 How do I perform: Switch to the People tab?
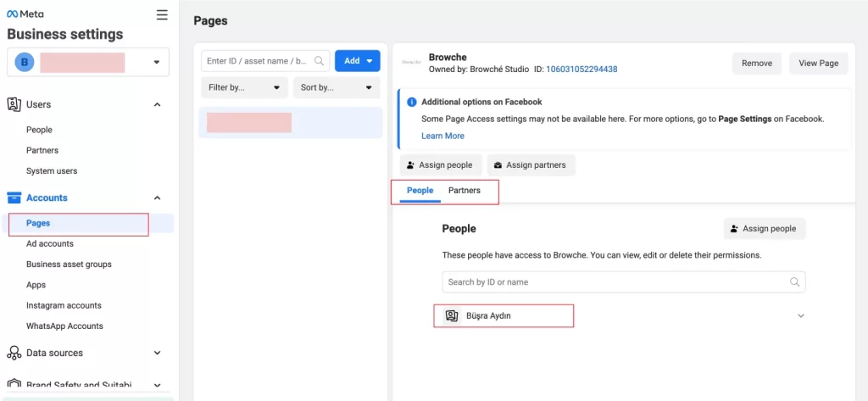click(420, 191)
